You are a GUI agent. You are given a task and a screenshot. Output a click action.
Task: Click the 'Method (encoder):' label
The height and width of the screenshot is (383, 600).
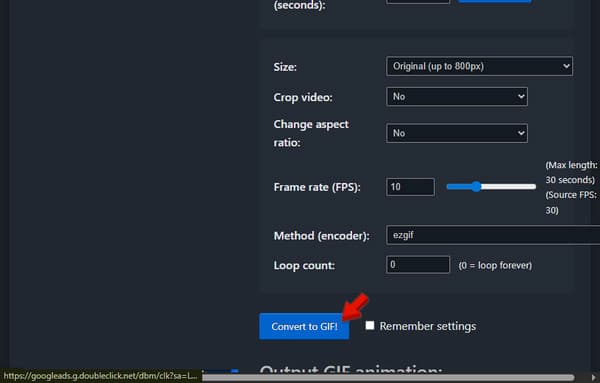[x=321, y=236]
